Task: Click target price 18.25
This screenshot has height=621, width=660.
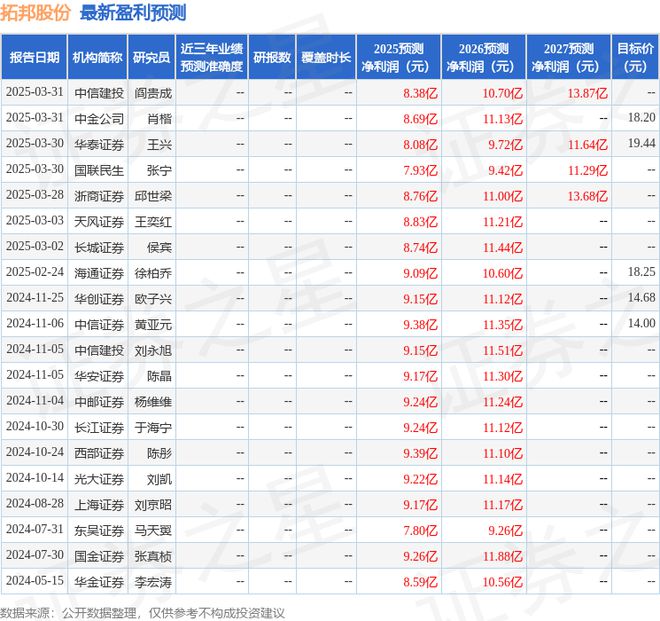Action: pos(641,272)
